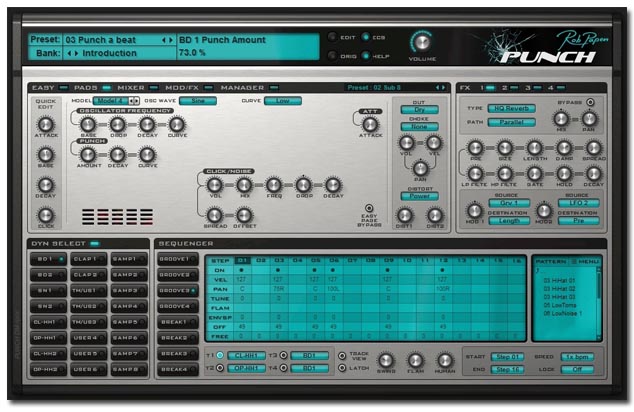
Task: Click the sequencer HUMAN knob
Action: (445, 360)
